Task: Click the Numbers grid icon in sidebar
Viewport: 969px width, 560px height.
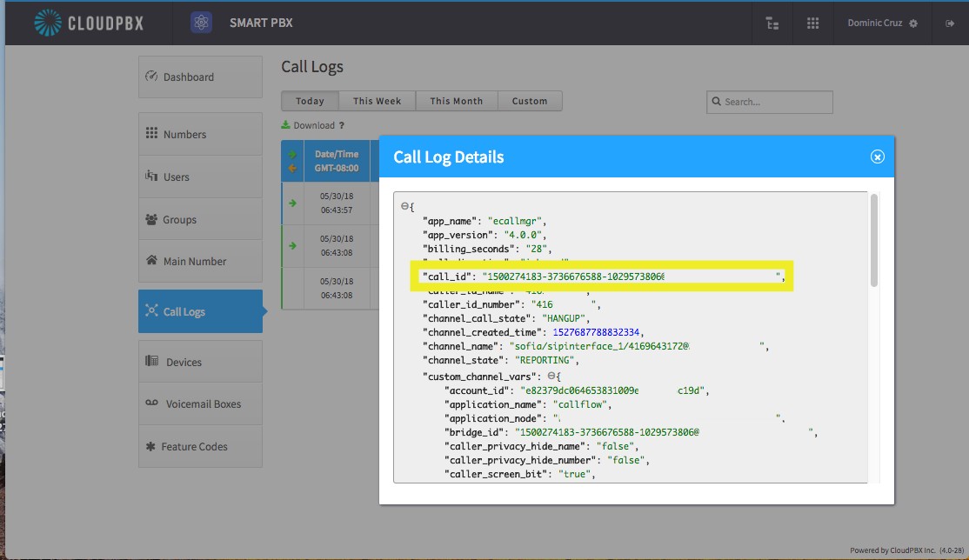Action: [151, 133]
